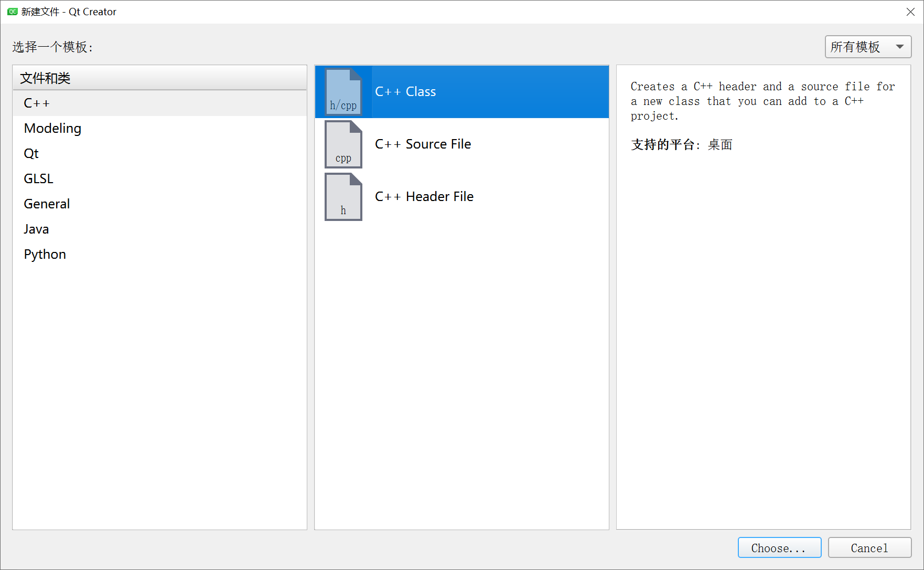
Task: Close the 新建文件 dialog
Action: coord(911,12)
